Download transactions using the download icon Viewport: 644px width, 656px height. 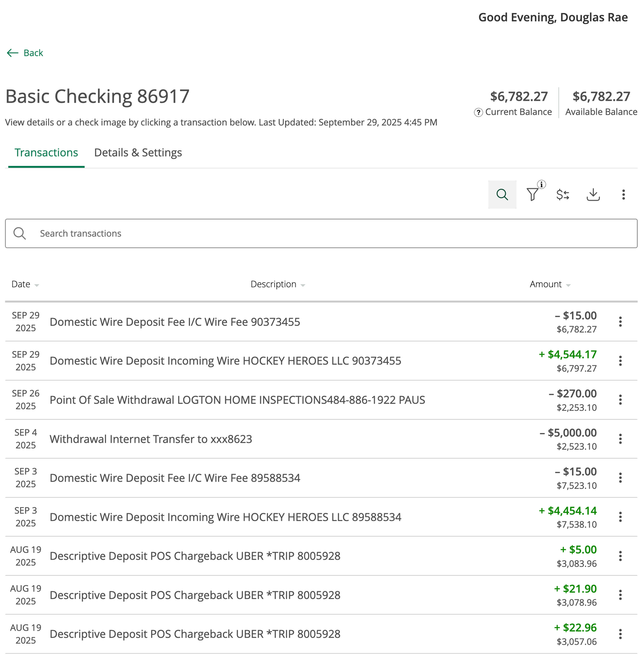coord(593,194)
